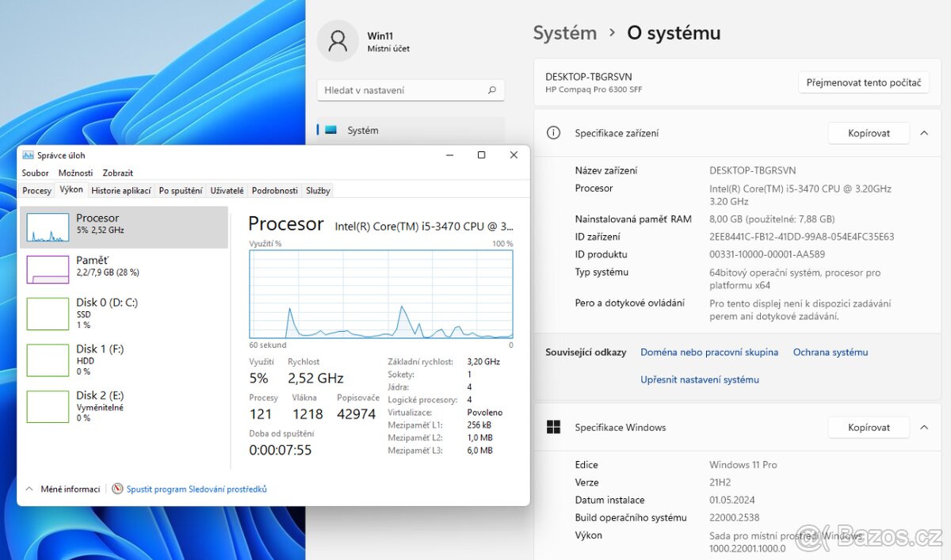Select the Procesor usage thumbnail graph
Screen dimensions: 951x560
tap(48, 227)
